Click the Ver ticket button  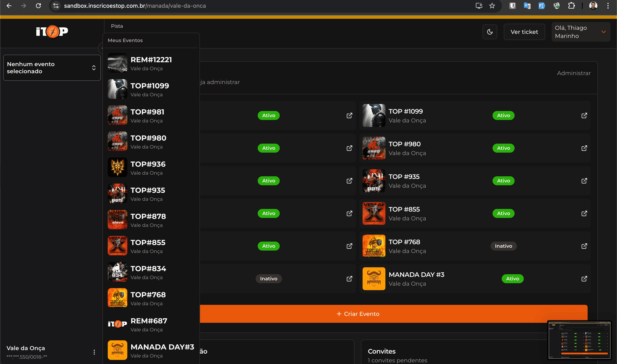point(524,32)
